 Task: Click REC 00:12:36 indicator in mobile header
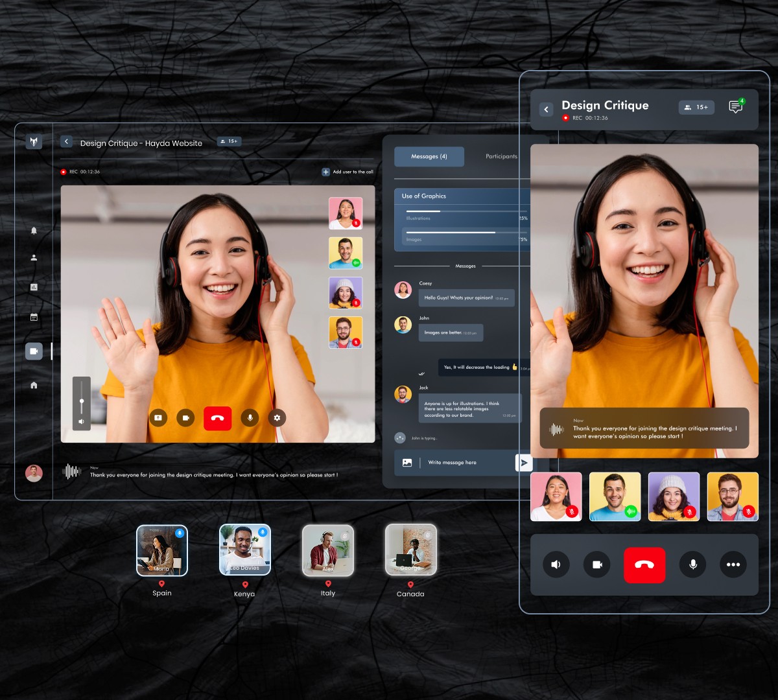tap(585, 118)
